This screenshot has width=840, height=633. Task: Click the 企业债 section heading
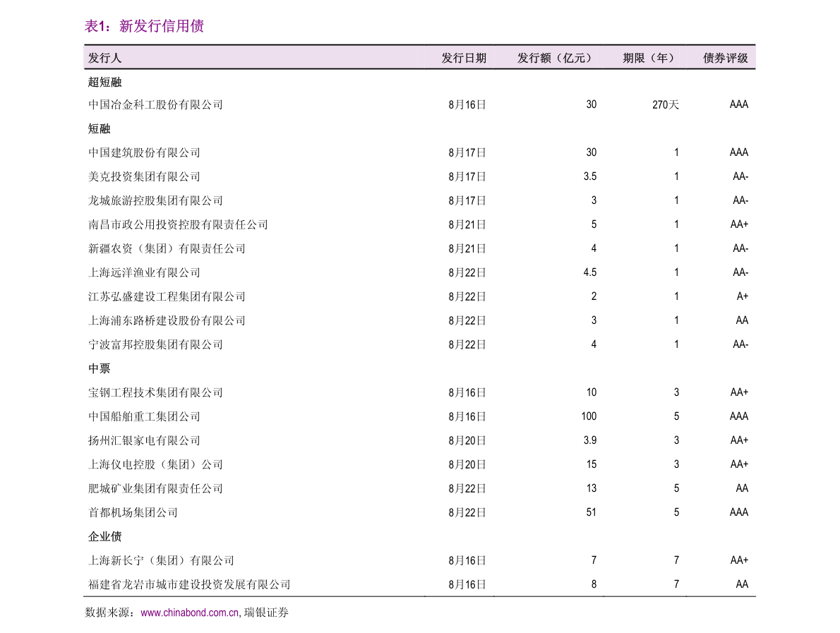click(x=105, y=536)
